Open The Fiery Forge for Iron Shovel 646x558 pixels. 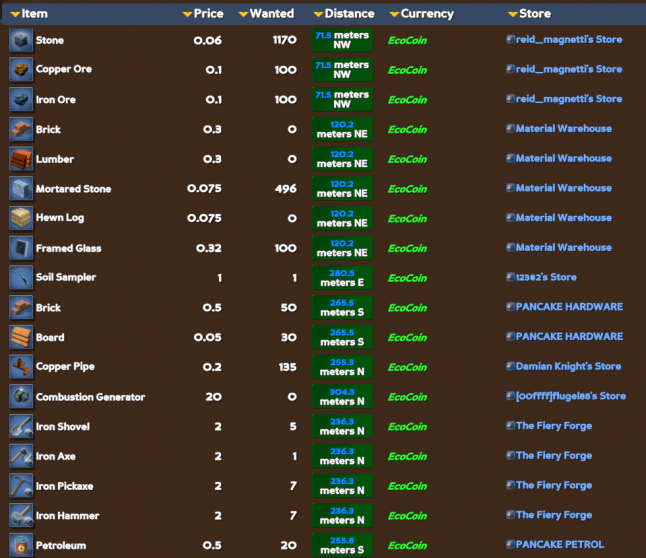coord(553,426)
